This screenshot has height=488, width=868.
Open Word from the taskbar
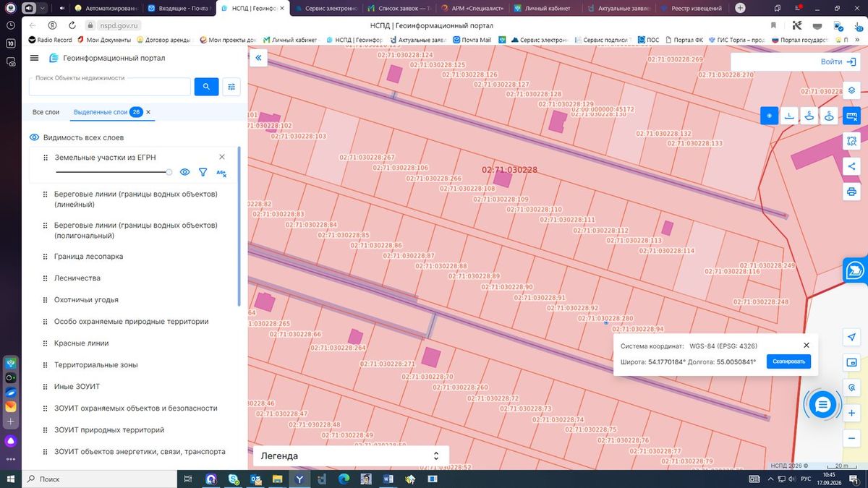(387, 479)
